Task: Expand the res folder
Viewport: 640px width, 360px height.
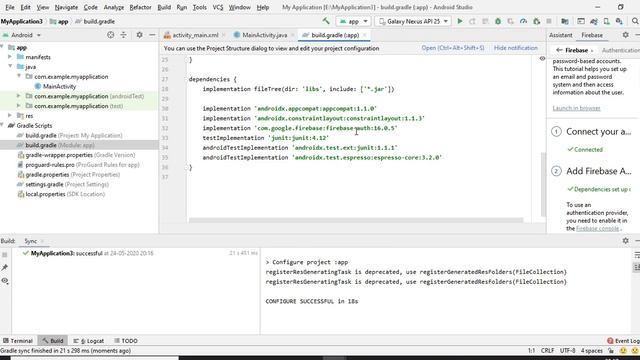Action: click(x=10, y=116)
